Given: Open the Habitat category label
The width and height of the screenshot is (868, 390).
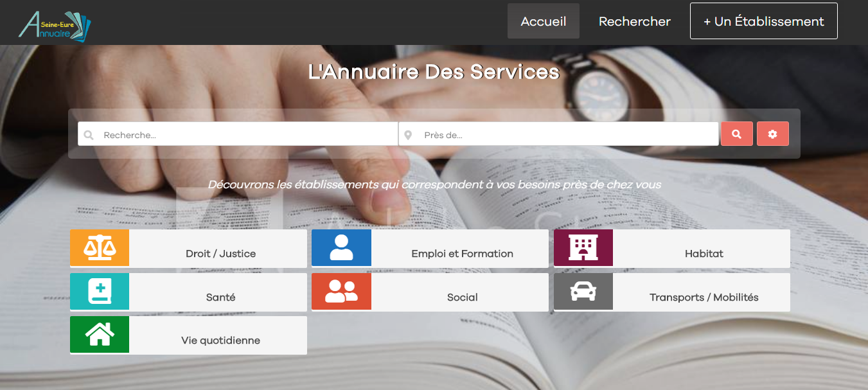Looking at the screenshot, I should click(704, 254).
